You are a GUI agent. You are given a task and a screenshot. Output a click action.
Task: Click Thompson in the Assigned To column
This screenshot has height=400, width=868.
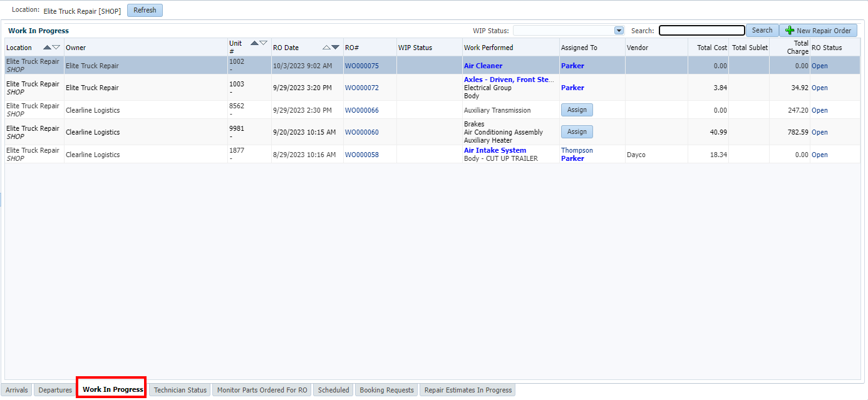tap(577, 150)
